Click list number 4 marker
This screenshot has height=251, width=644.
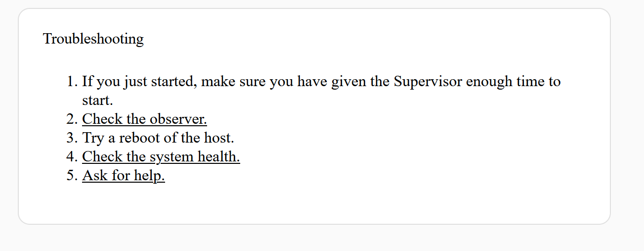72,157
